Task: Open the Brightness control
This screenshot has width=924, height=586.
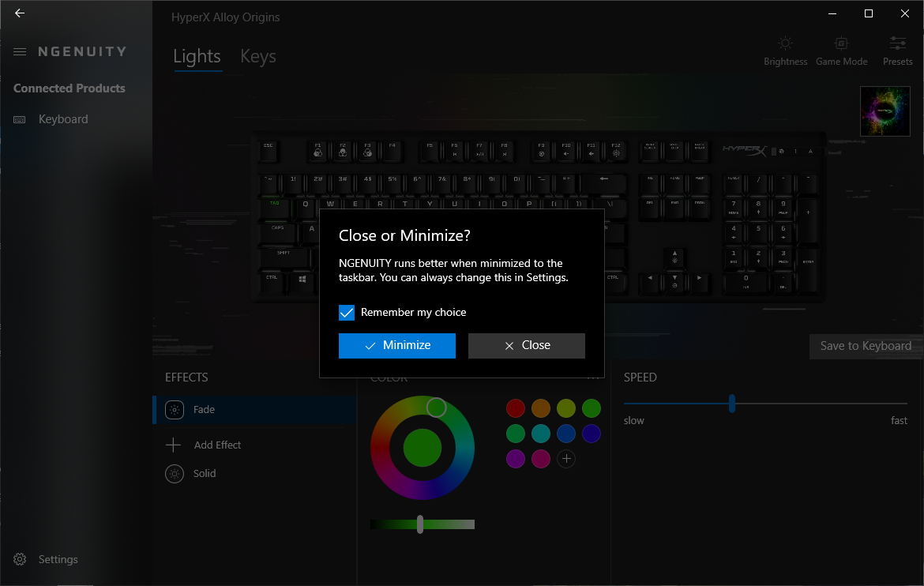Action: click(x=786, y=51)
